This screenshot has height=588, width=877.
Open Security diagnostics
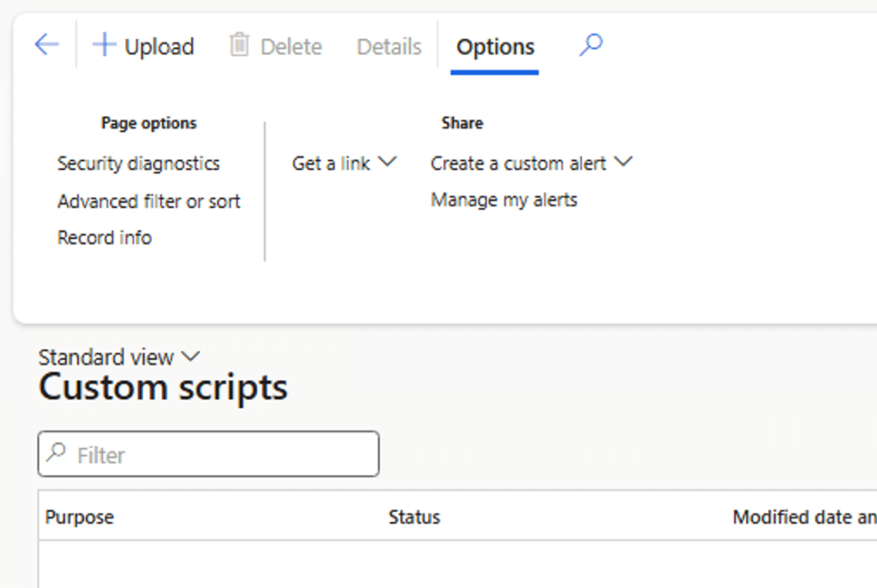click(138, 163)
